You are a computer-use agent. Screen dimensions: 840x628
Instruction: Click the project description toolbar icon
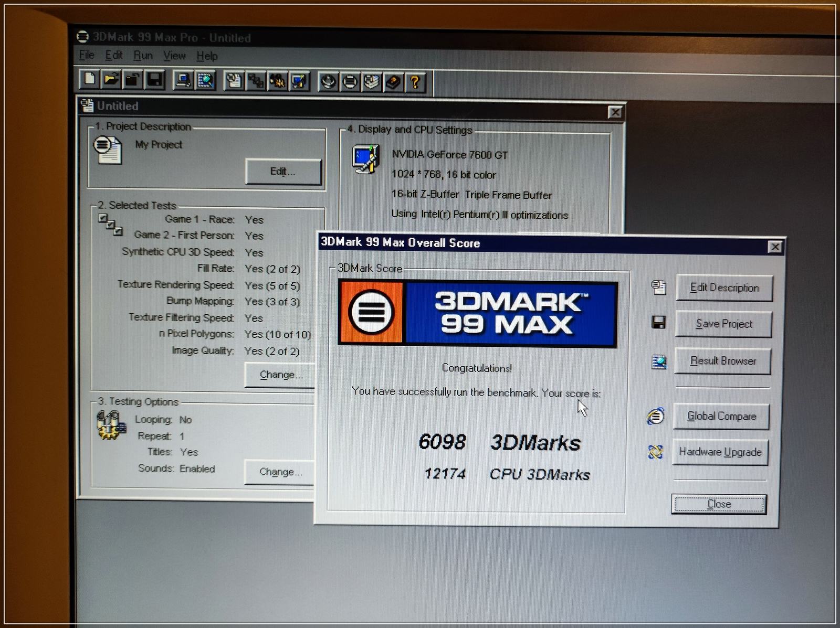234,81
